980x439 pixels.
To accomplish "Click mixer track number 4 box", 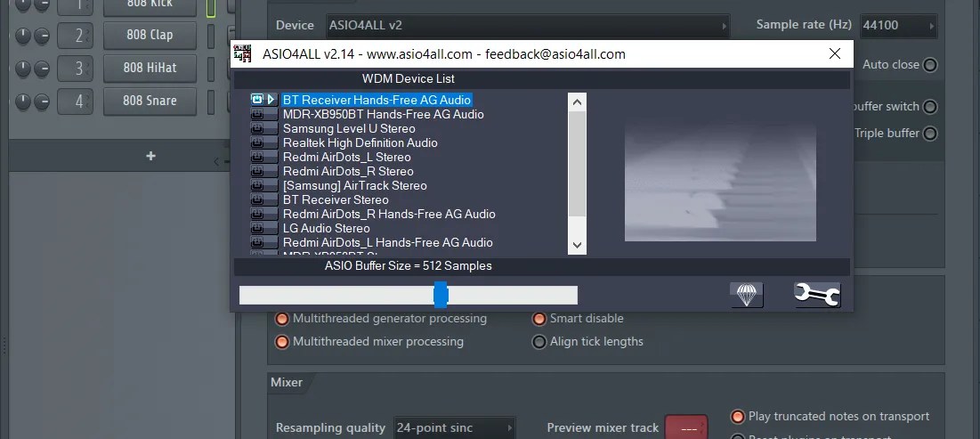I will click(x=75, y=101).
